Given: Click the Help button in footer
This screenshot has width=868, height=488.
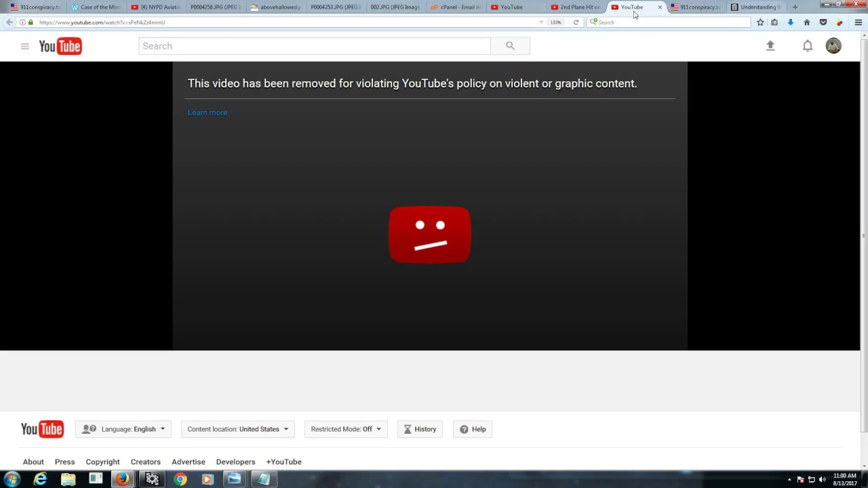Looking at the screenshot, I should pos(473,429).
